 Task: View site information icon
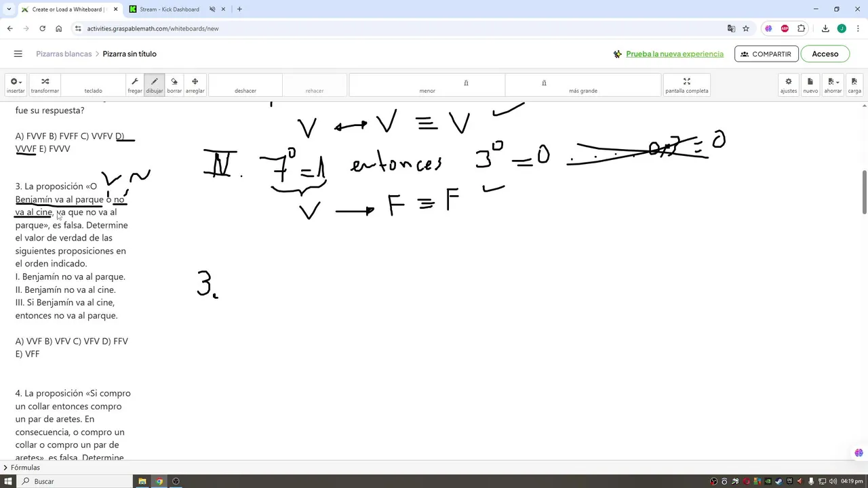(x=78, y=28)
